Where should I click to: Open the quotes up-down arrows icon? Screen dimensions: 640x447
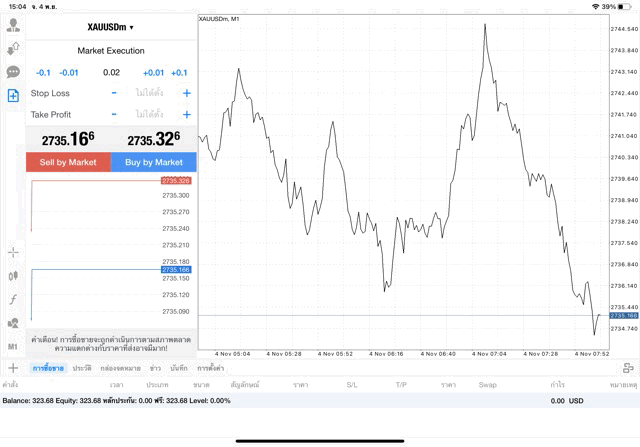pos(13,49)
